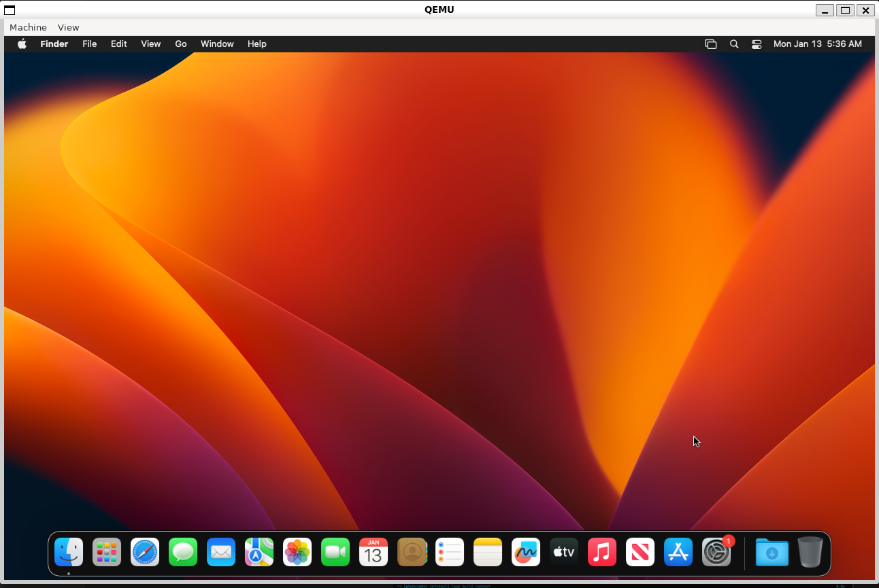The height and width of the screenshot is (588, 879).
Task: Open the QEMU Machine menu
Action: point(28,27)
